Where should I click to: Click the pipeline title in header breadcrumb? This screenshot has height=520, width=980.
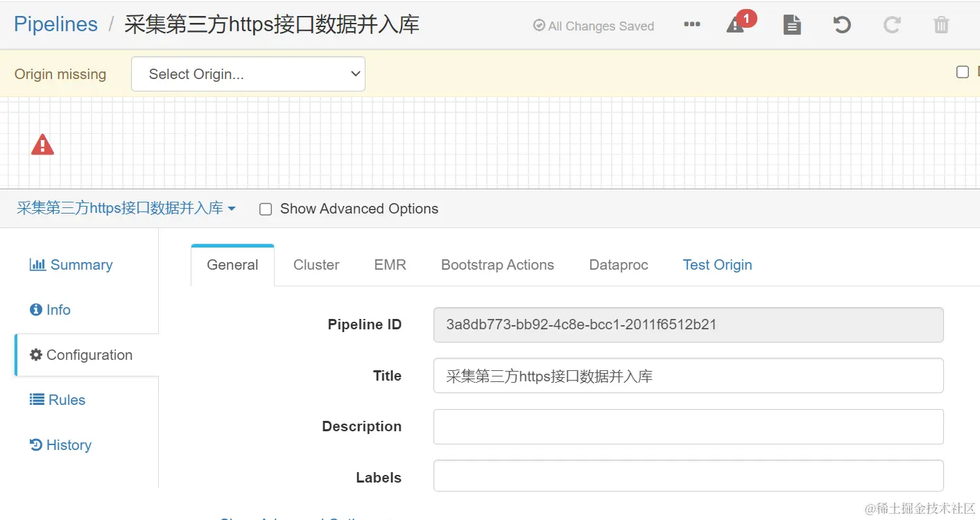[272, 24]
